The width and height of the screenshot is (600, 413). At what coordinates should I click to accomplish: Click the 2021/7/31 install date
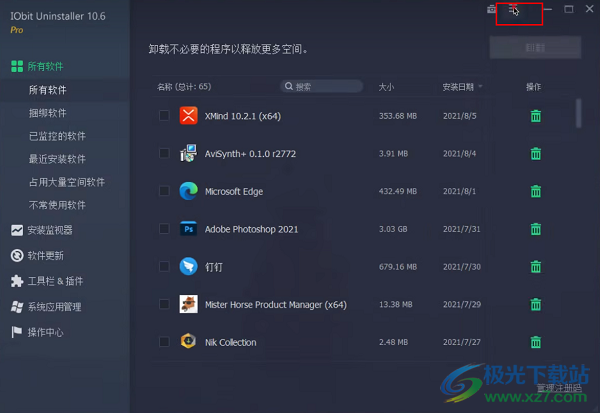461,229
